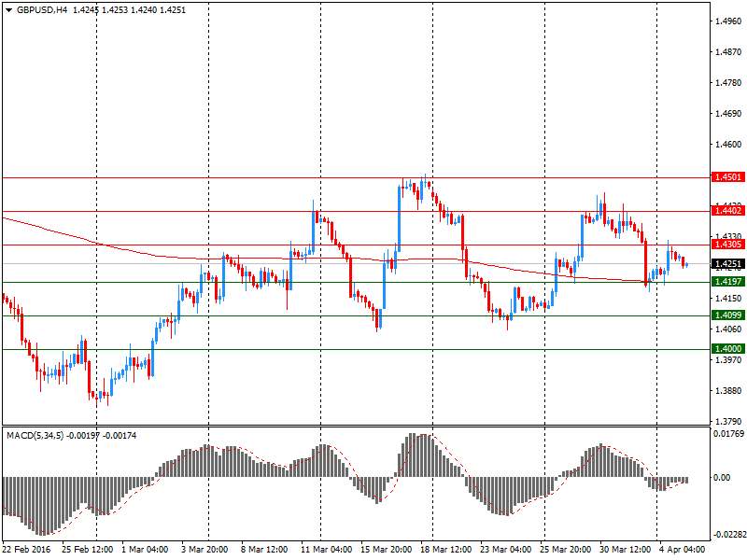Click the 1.4960 price scale value
The image size is (747, 560).
tap(728, 21)
